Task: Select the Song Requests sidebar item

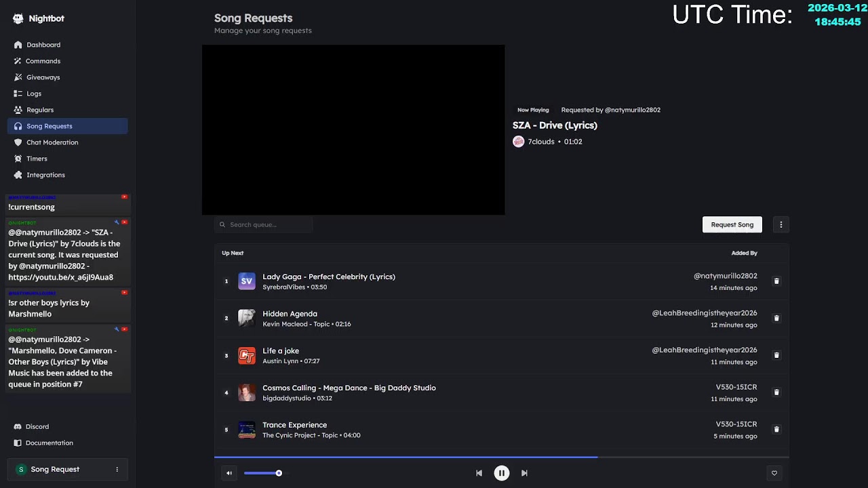Action: [67, 126]
